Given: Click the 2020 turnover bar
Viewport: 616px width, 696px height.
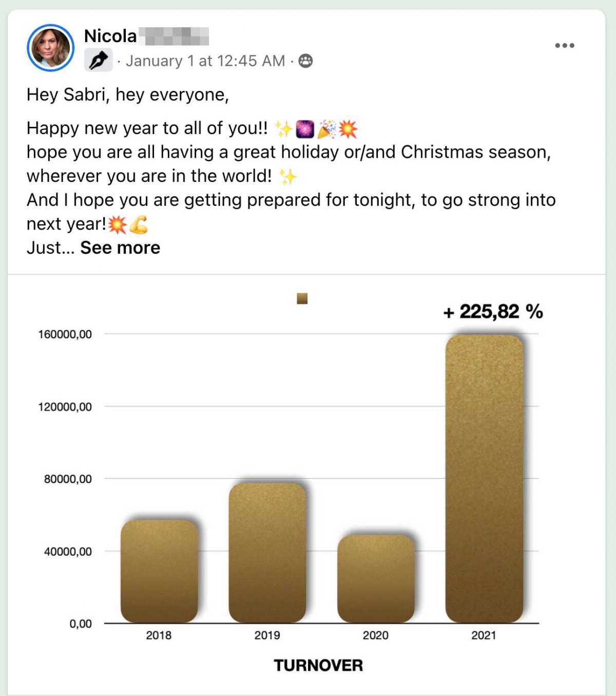Looking at the screenshot, I should 376,578.
